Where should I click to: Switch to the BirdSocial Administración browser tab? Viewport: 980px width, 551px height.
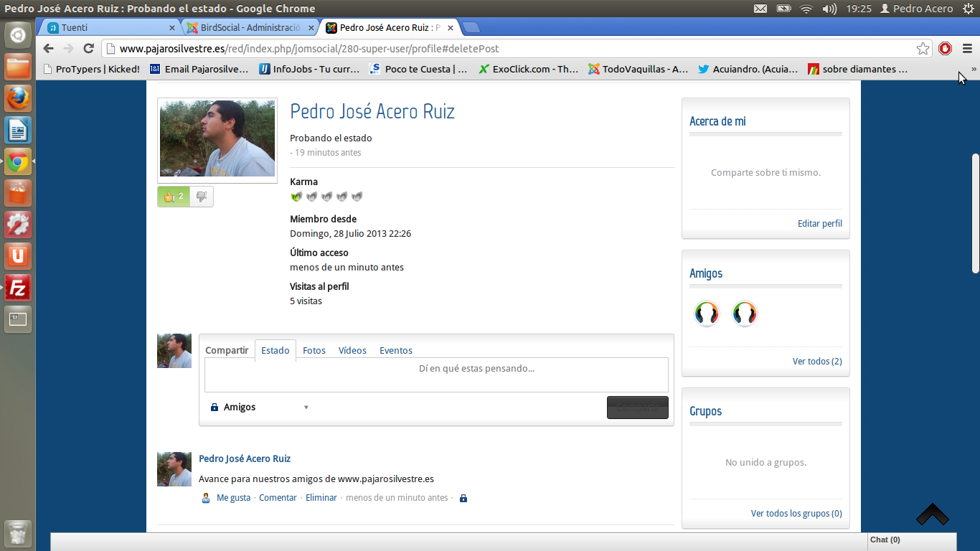(250, 28)
